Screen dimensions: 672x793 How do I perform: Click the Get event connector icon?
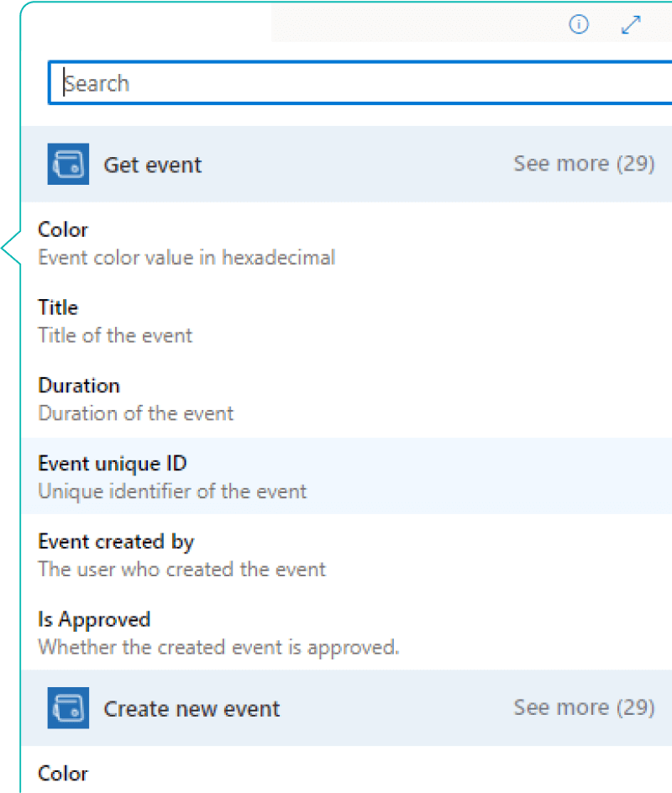[68, 164]
